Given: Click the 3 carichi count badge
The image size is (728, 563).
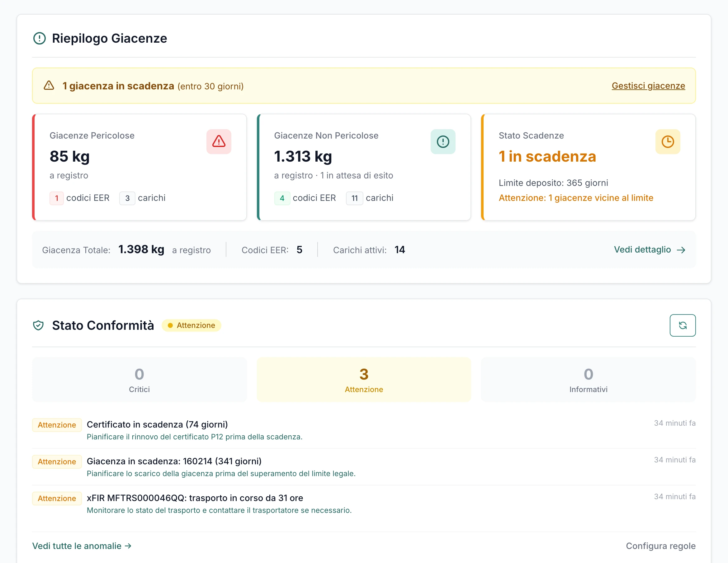Looking at the screenshot, I should click(x=127, y=198).
